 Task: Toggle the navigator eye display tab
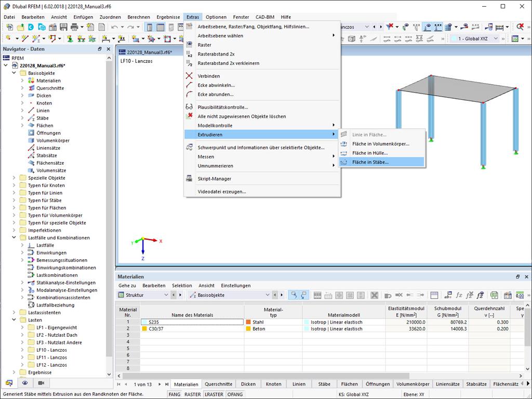click(x=25, y=383)
